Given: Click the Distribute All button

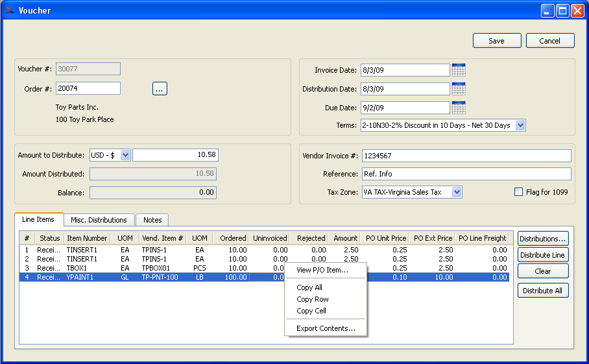Looking at the screenshot, I should [x=542, y=291].
